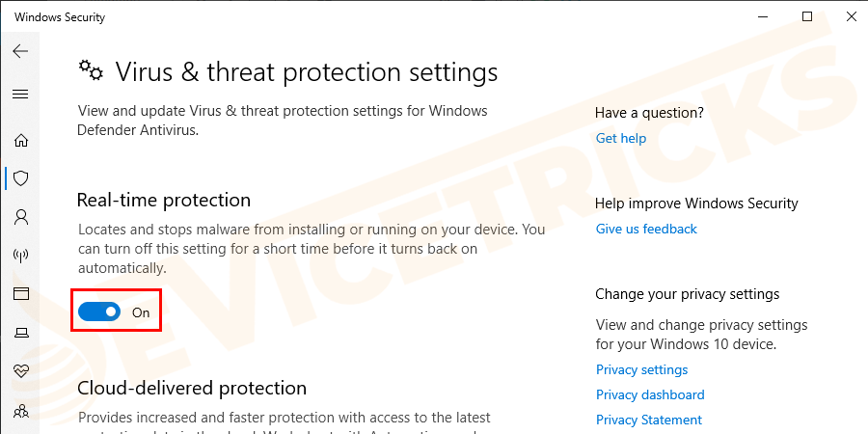Visit the Privacy dashboard link
868x434 pixels.
[x=650, y=394]
